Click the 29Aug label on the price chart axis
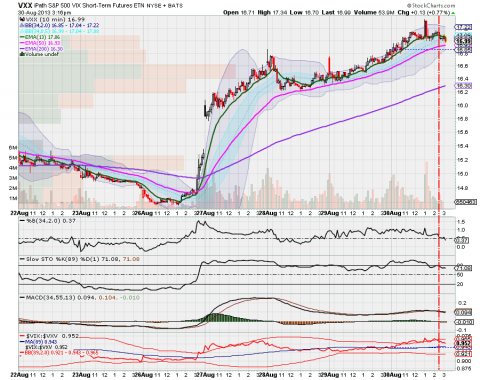Viewport: 480px width, 380px height. [329, 213]
